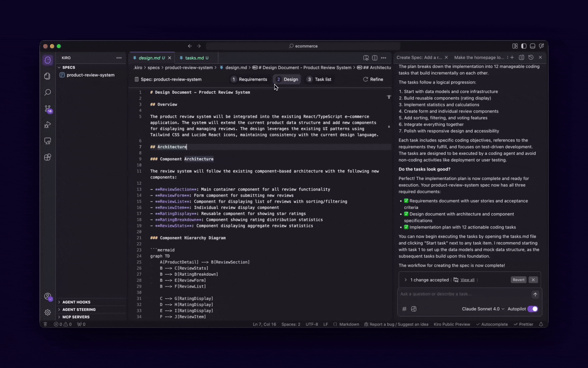Expand the AGENT HOOKS section
Viewport: 588px width, 368px height.
pos(76,302)
